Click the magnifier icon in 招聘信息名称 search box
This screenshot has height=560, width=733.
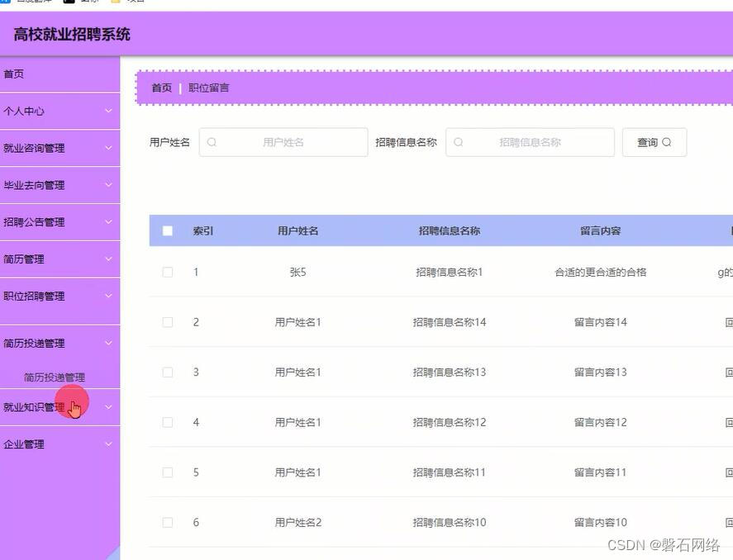click(x=459, y=142)
